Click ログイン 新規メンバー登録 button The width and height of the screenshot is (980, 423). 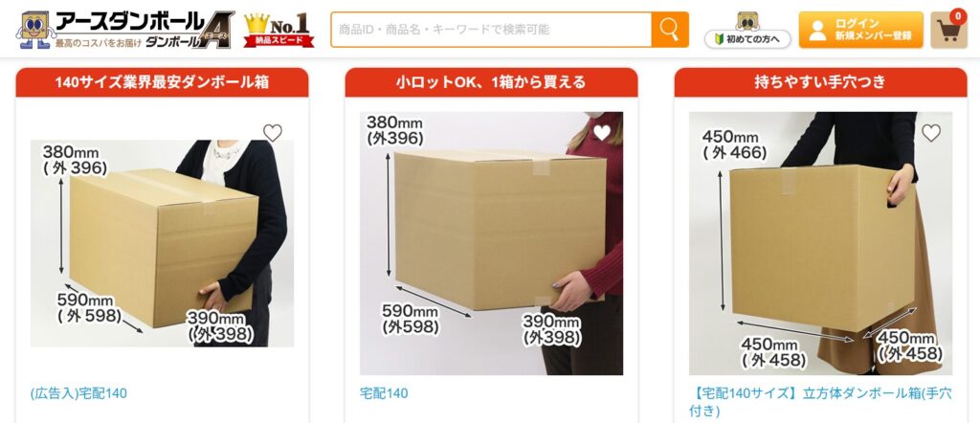coord(860,30)
